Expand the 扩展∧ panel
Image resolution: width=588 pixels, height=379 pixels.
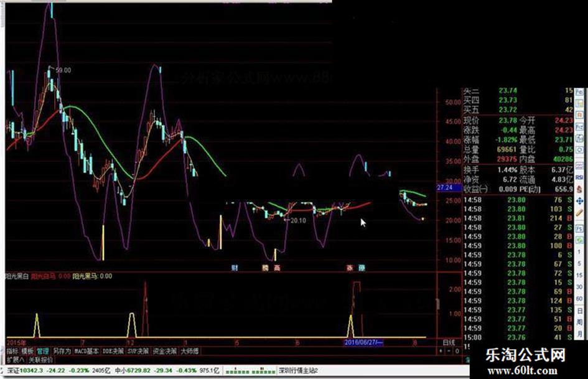pos(16,360)
